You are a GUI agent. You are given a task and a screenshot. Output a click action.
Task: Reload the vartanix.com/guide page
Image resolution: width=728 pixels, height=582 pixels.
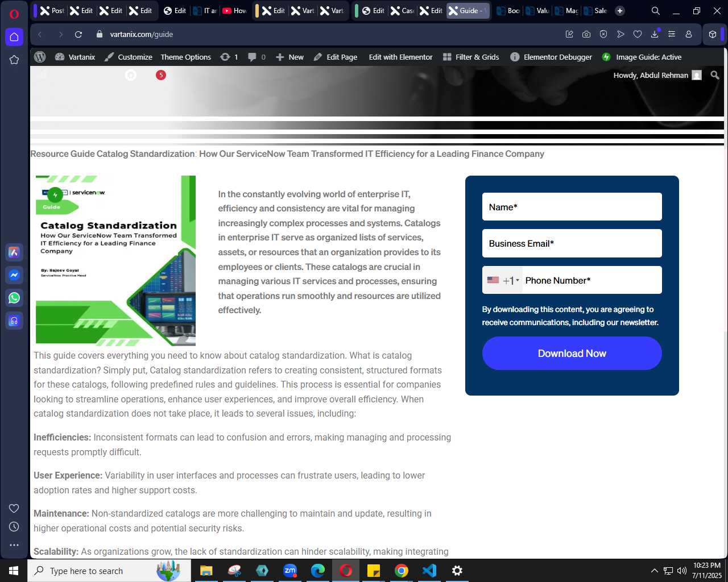78,34
